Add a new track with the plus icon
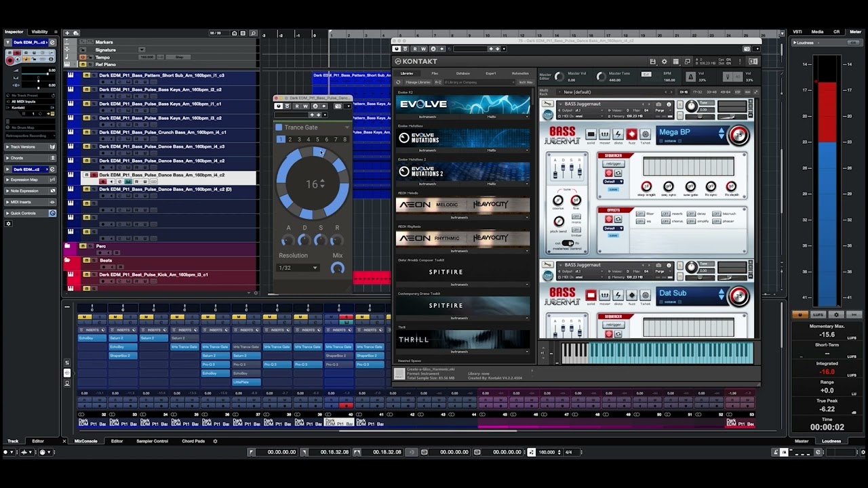This screenshot has width=868, height=488. (66, 33)
